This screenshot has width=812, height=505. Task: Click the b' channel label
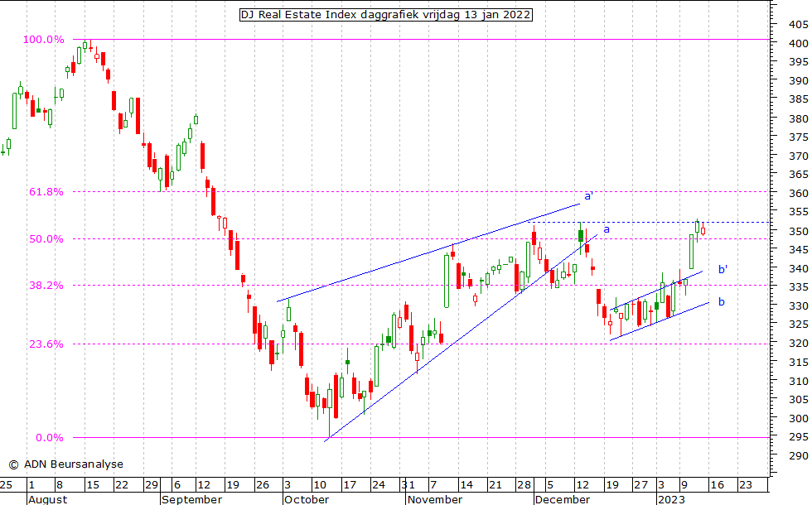coord(723,269)
